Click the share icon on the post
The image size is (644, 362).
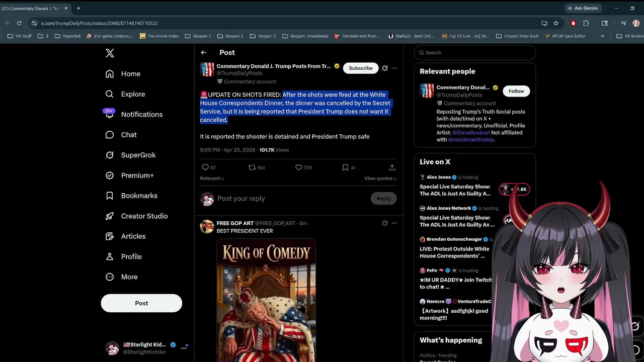(392, 167)
